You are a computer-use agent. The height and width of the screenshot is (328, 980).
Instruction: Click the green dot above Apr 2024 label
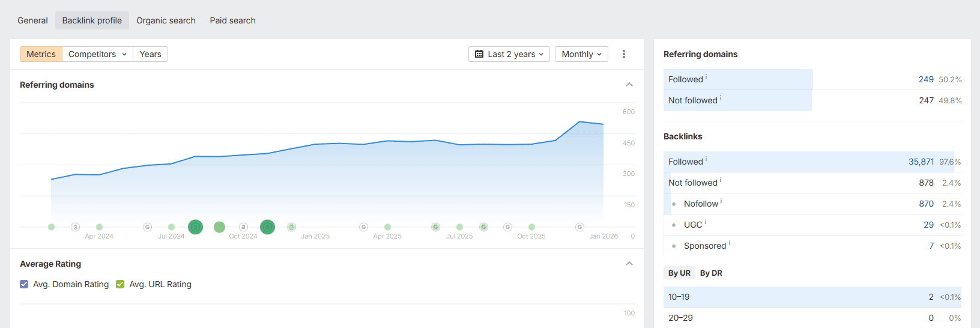point(99,227)
